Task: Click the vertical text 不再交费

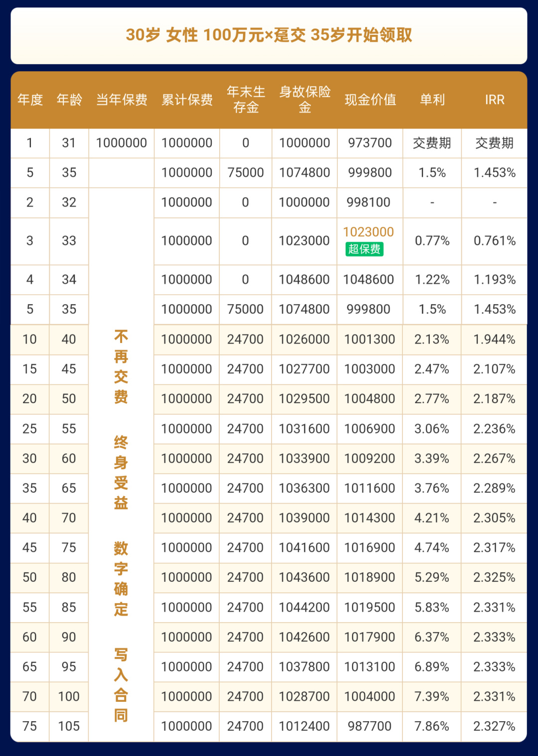Action: click(121, 367)
